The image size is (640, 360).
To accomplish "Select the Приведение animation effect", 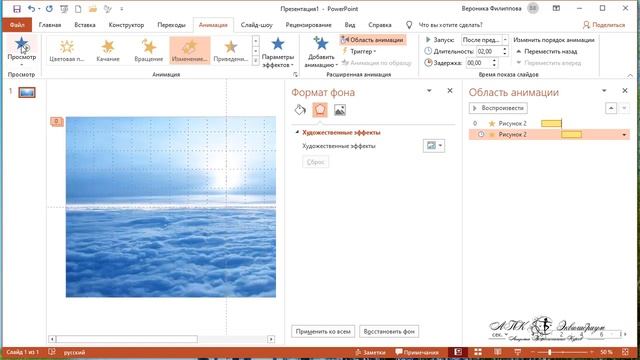I will pos(231,50).
